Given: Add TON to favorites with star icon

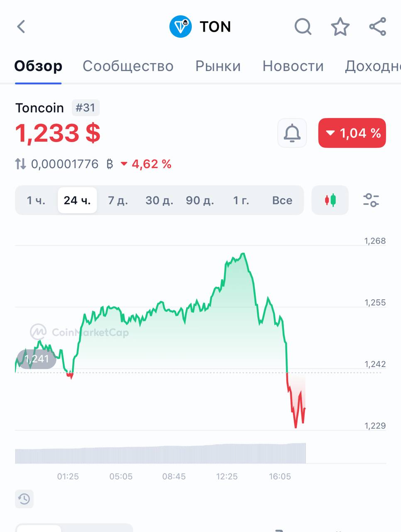Looking at the screenshot, I should coord(340,27).
